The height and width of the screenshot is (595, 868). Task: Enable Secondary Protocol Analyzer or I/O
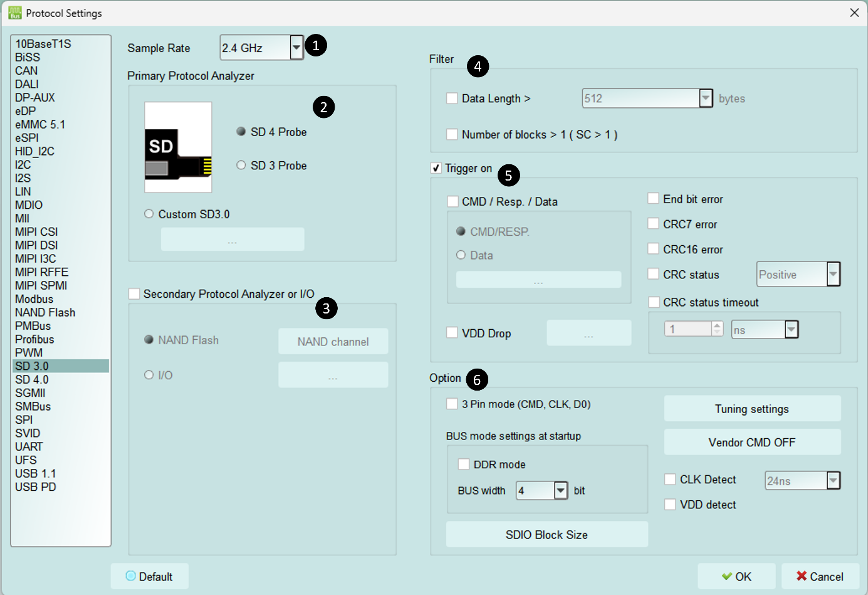coord(134,294)
